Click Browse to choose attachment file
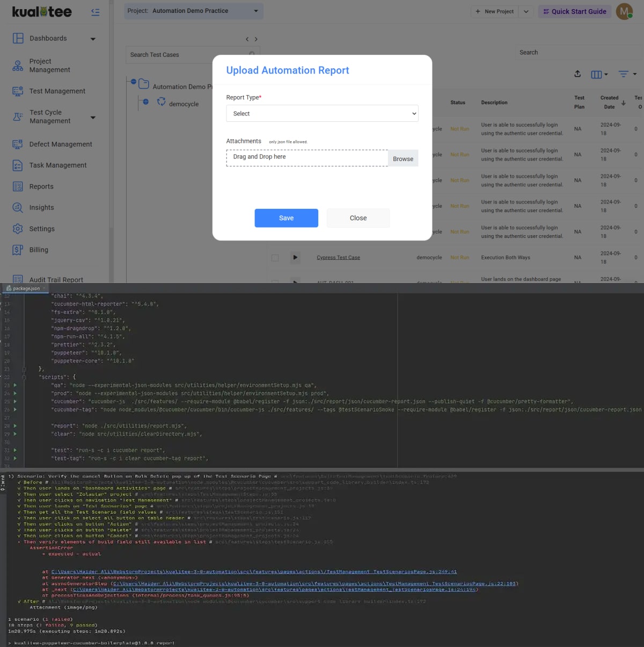Viewport: 644px width, 647px height. tap(402, 158)
